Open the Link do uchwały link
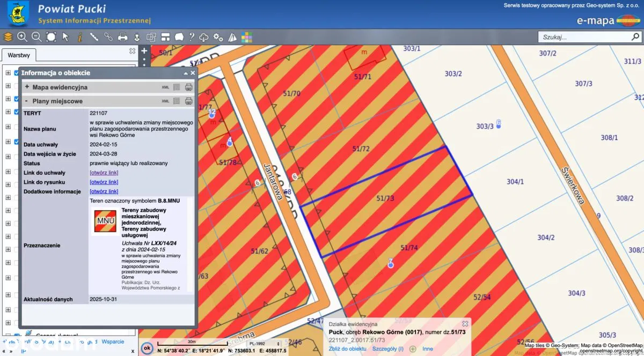This screenshot has width=644, height=356. [x=104, y=173]
